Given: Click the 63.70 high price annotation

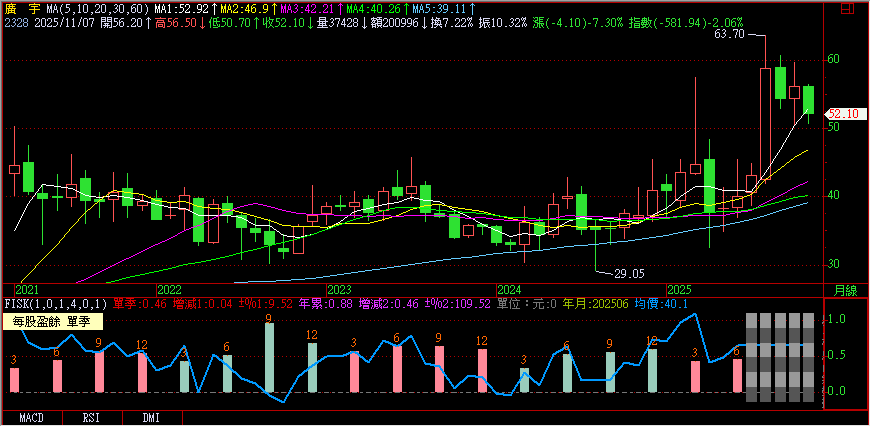Looking at the screenshot, I should [730, 34].
